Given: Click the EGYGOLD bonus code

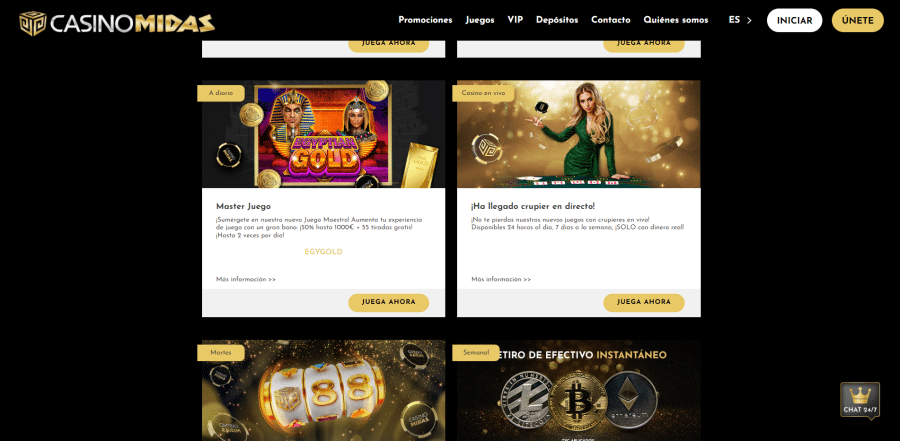Looking at the screenshot, I should (x=323, y=252).
